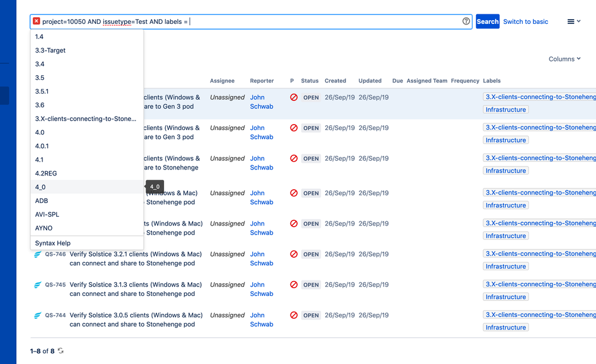Click into the JQL query input field
The image size is (596, 364).
click(x=322, y=21)
